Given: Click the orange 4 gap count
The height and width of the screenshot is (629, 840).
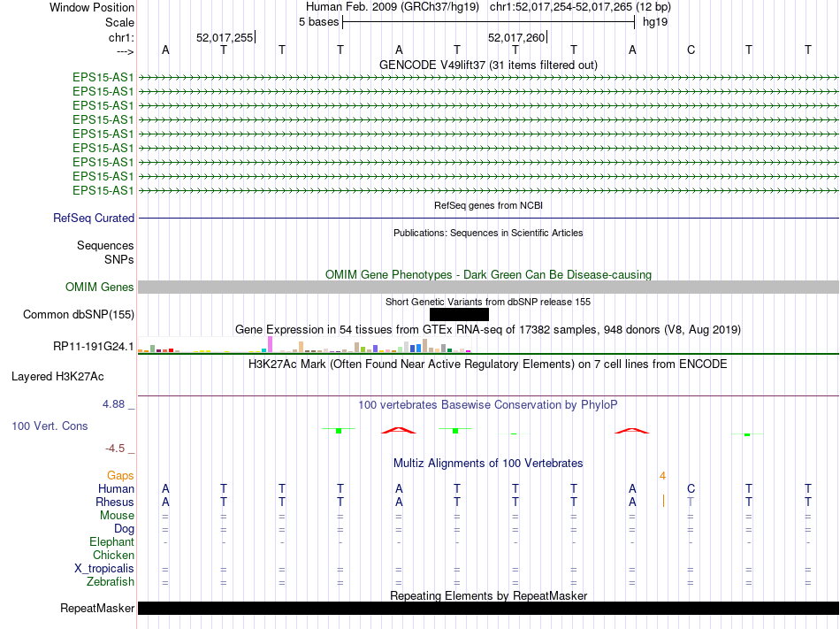Looking at the screenshot, I should tap(662, 476).
